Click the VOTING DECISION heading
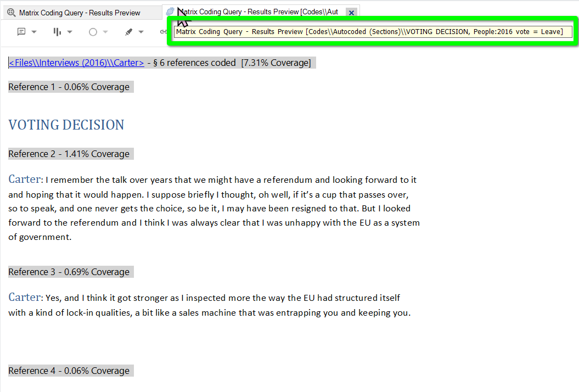Screen dimensions: 579x392 (66, 125)
